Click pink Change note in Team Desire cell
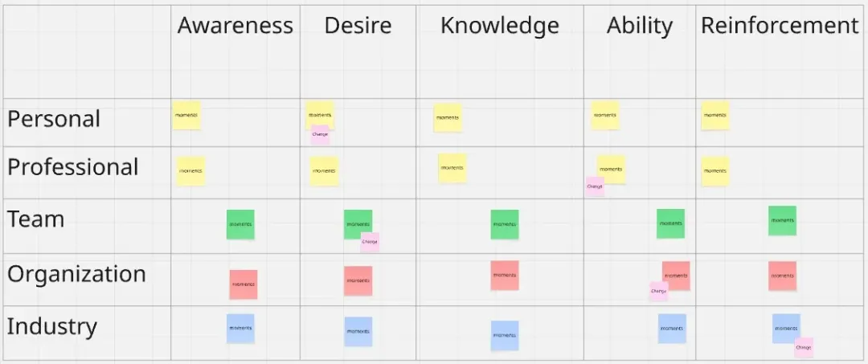This screenshot has height=364, width=868. 370,242
